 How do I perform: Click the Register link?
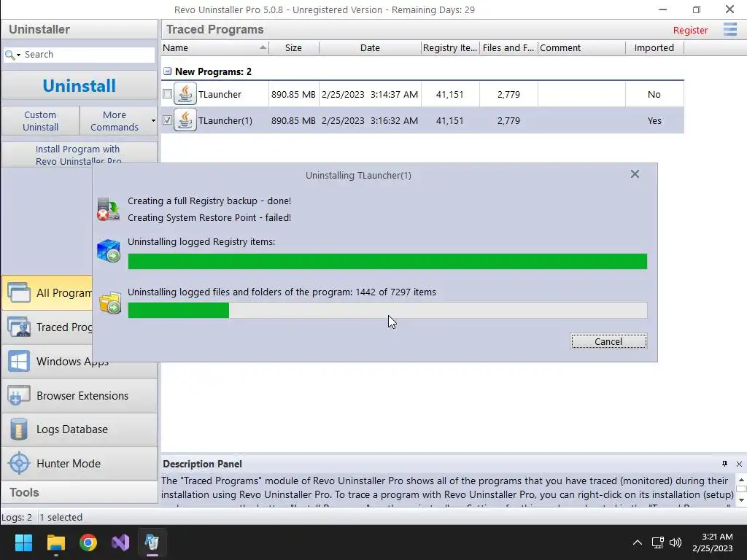(x=690, y=30)
